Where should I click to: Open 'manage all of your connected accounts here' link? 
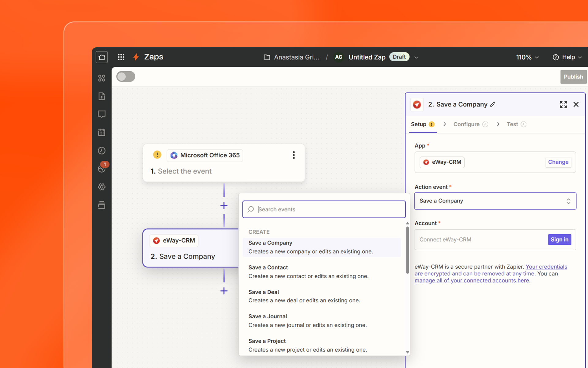pos(472,281)
